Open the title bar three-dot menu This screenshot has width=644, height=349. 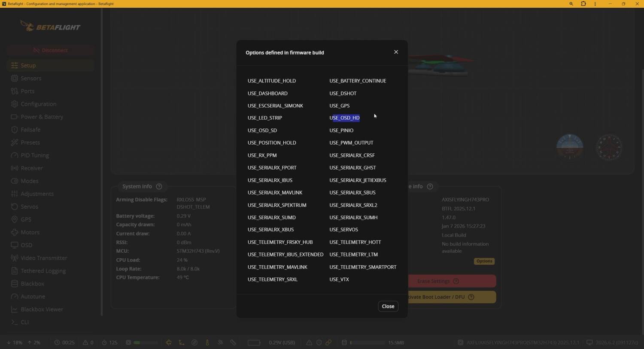pyautogui.click(x=595, y=4)
